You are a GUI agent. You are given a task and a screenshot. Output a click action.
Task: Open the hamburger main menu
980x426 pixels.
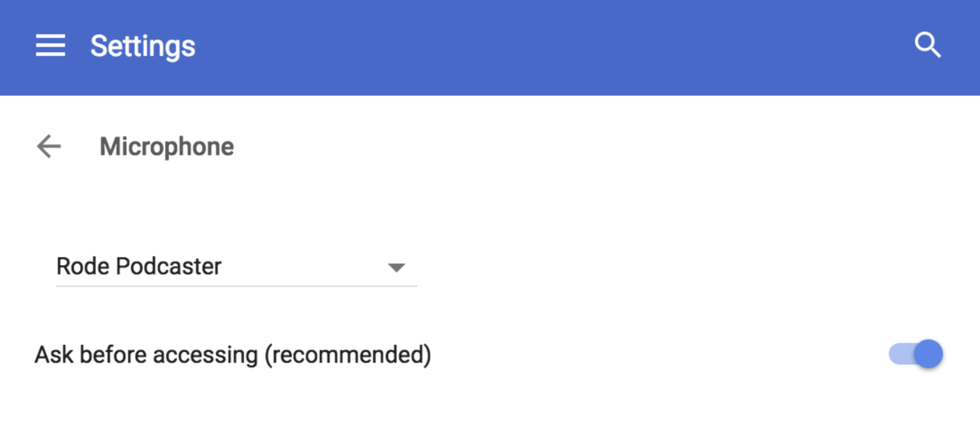[50, 45]
